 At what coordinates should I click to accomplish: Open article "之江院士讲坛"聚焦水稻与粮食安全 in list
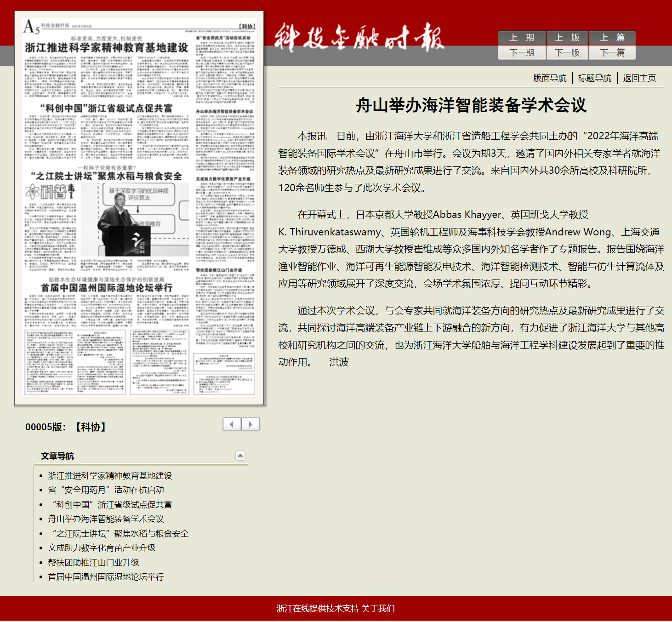coord(118,534)
